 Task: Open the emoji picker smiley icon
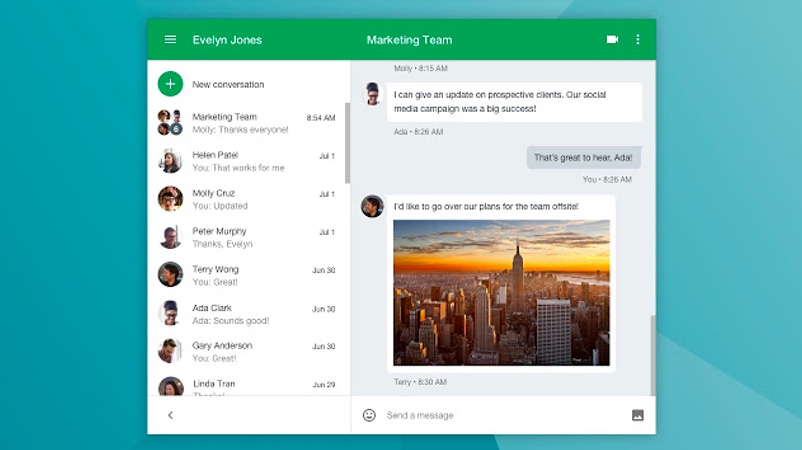pos(369,415)
